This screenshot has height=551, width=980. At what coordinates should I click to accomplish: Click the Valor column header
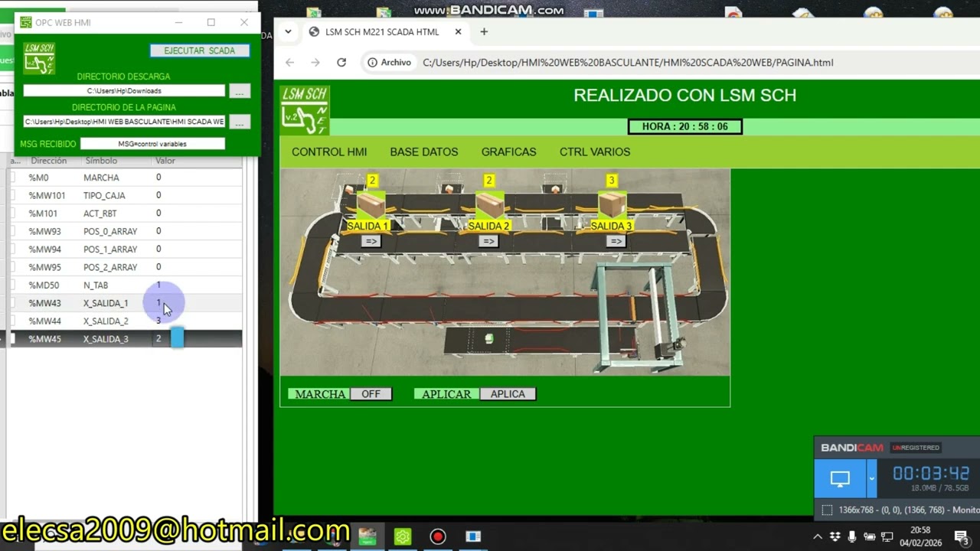(x=165, y=161)
